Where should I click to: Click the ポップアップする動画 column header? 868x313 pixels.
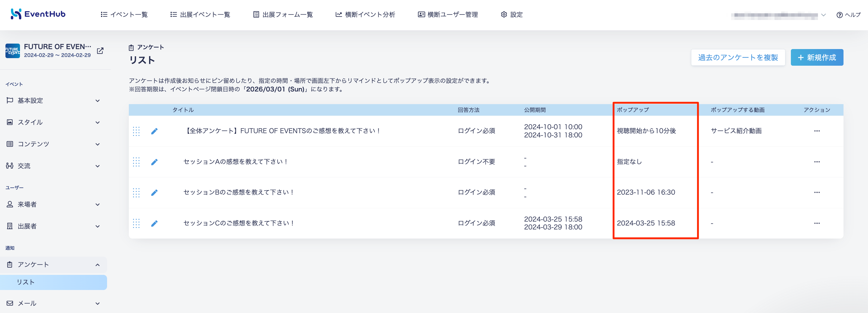(738, 110)
